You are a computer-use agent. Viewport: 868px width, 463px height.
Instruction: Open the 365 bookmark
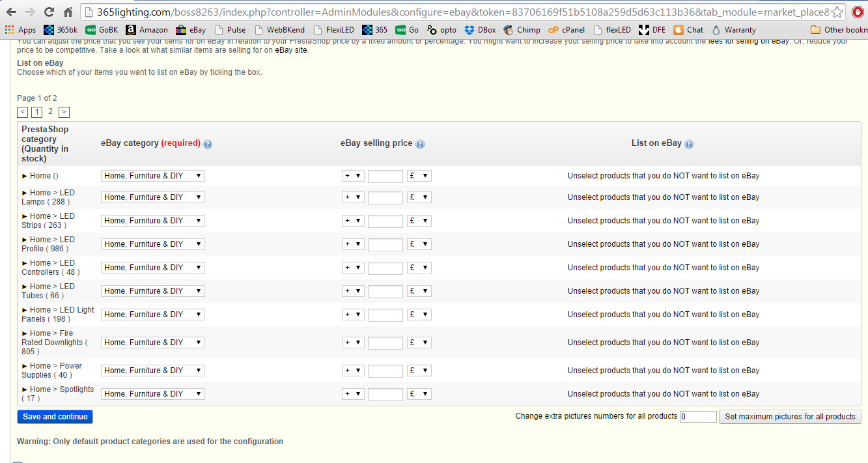coord(375,29)
